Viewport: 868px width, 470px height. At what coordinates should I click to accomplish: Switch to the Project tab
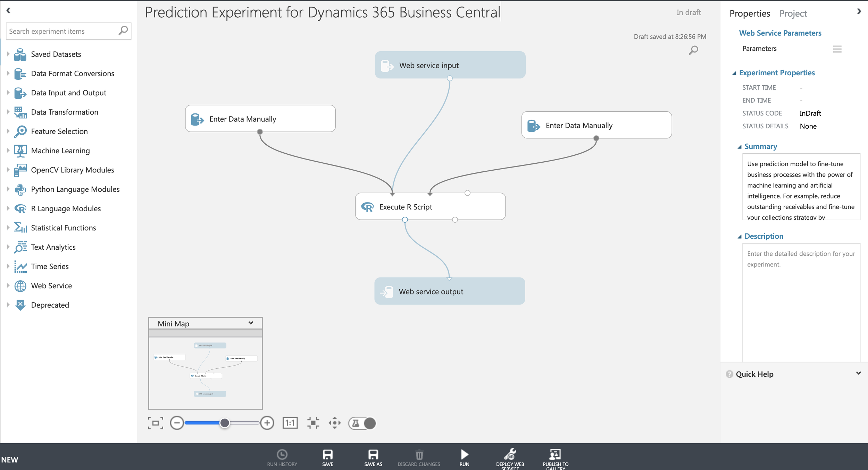point(793,14)
